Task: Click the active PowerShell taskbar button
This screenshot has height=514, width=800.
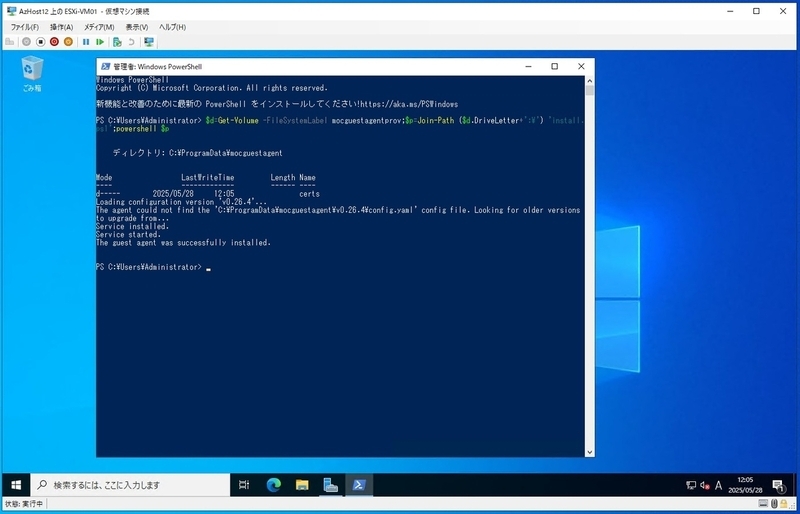Action: tap(359, 485)
